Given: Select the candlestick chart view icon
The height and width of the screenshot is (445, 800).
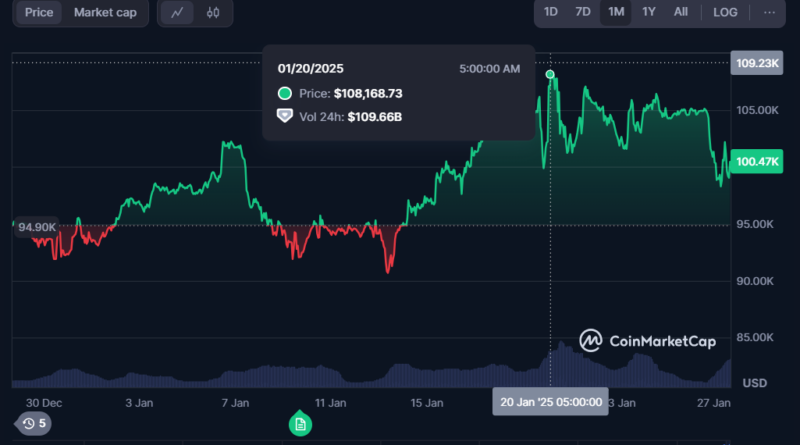Looking at the screenshot, I should click(213, 12).
